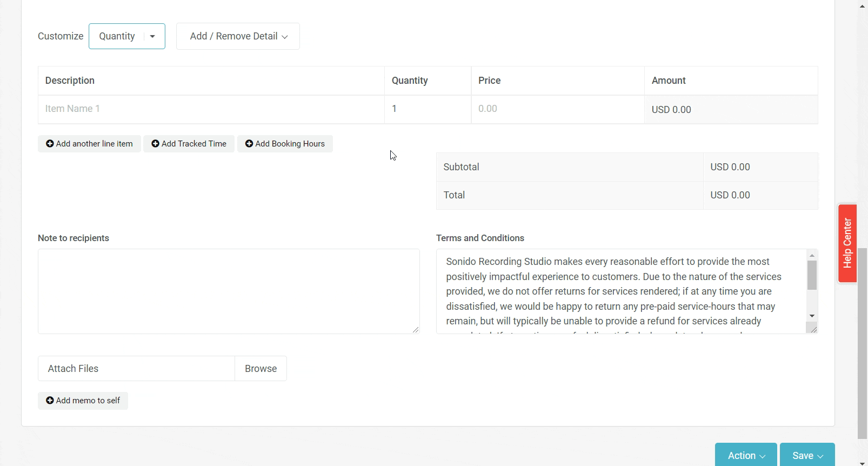The height and width of the screenshot is (466, 868).
Task: Click plus icon beside Add Tracked Time
Action: pos(155,144)
